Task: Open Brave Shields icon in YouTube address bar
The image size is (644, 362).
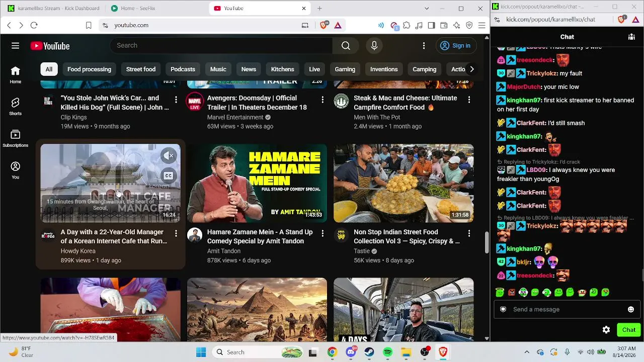Action: point(324,25)
